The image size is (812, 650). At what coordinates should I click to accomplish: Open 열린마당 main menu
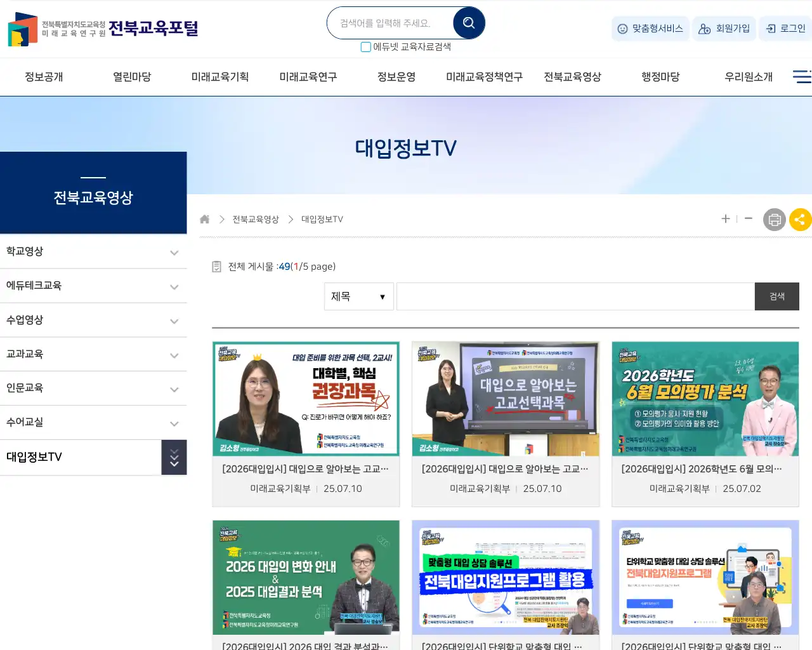click(x=132, y=77)
